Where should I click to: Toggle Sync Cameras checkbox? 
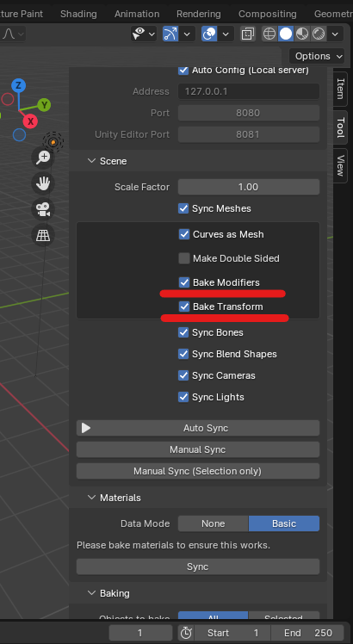[x=183, y=375]
